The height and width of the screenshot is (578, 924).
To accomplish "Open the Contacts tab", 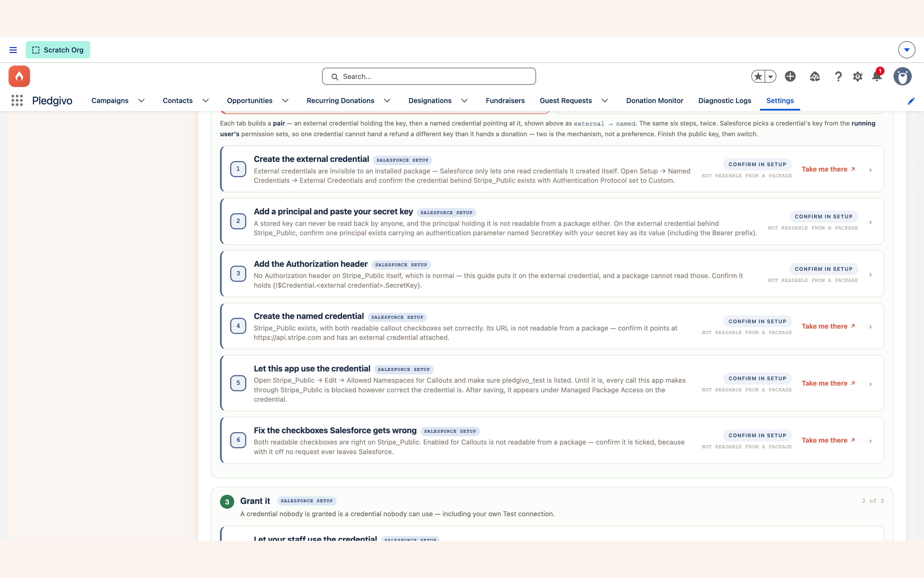I will pyautogui.click(x=177, y=101).
